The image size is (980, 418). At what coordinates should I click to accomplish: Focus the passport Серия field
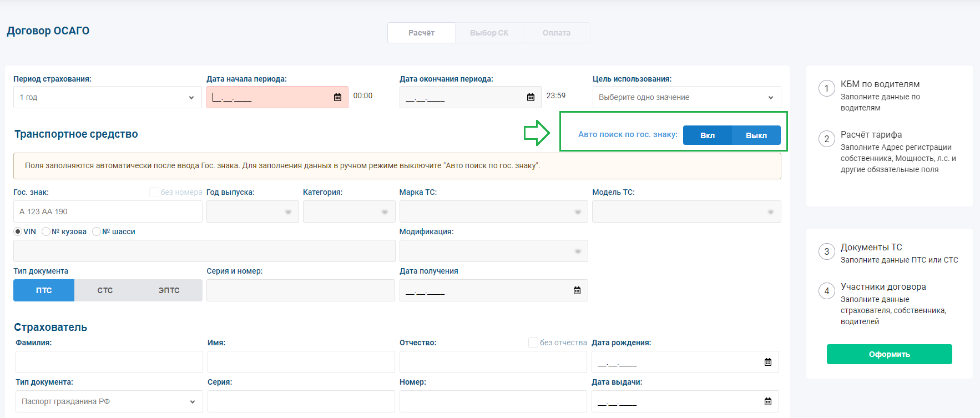[x=301, y=401]
